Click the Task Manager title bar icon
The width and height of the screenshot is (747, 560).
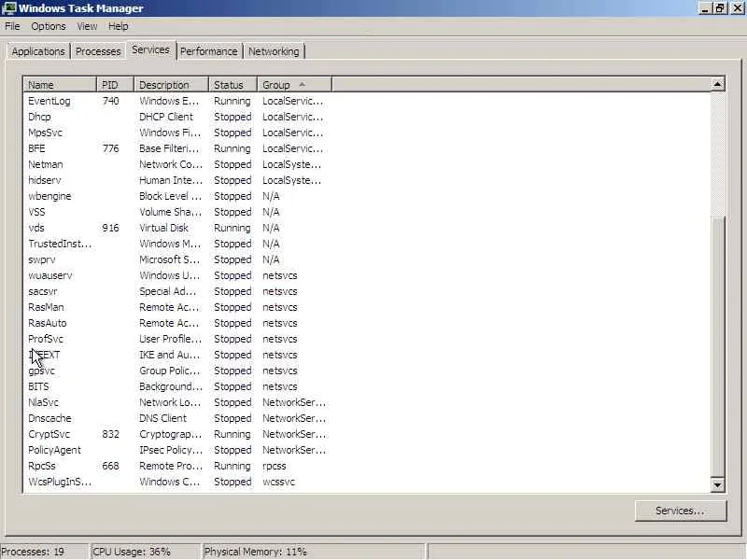click(x=8, y=8)
